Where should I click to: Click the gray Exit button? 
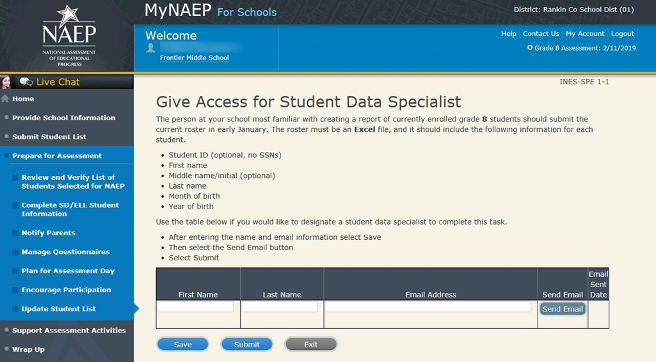[310, 344]
